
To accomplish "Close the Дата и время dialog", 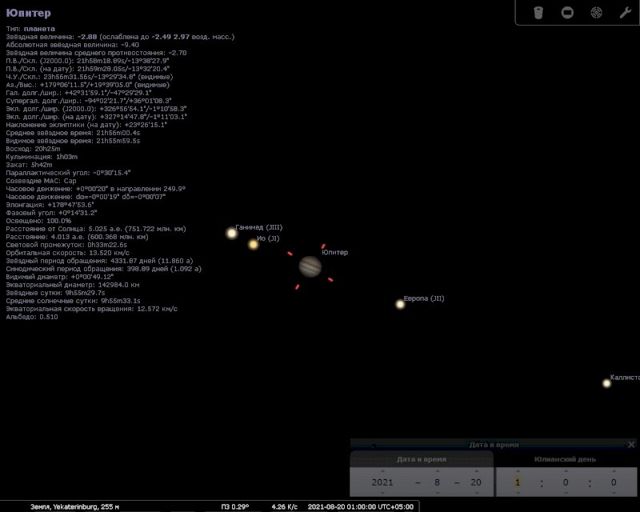I will [631, 444].
